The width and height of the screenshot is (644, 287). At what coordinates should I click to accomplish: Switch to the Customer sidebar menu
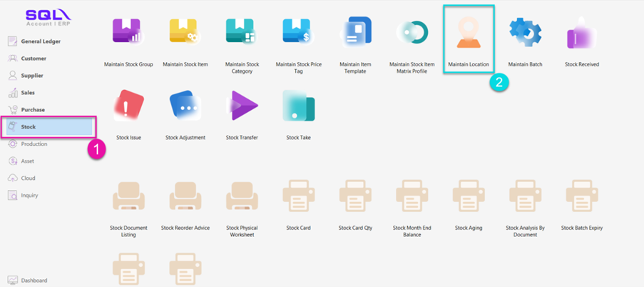(x=34, y=59)
